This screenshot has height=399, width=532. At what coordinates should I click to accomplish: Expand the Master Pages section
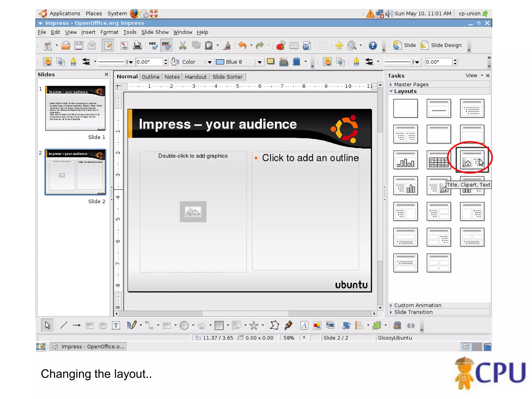tap(439, 84)
